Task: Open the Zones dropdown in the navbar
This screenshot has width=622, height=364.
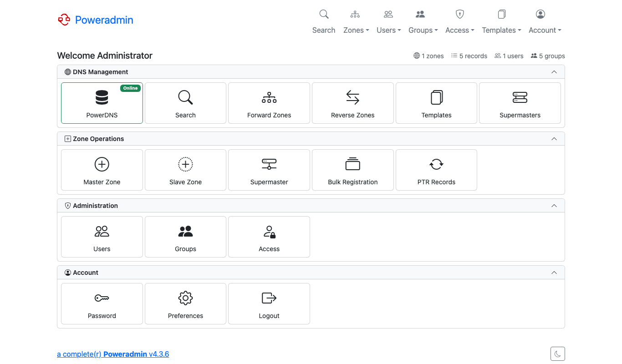Action: [356, 22]
